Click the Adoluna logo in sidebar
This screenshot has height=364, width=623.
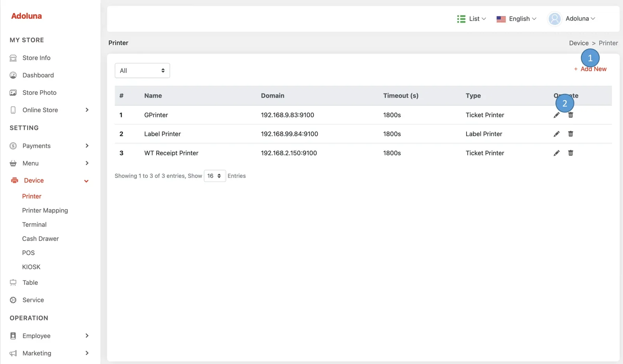26,16
